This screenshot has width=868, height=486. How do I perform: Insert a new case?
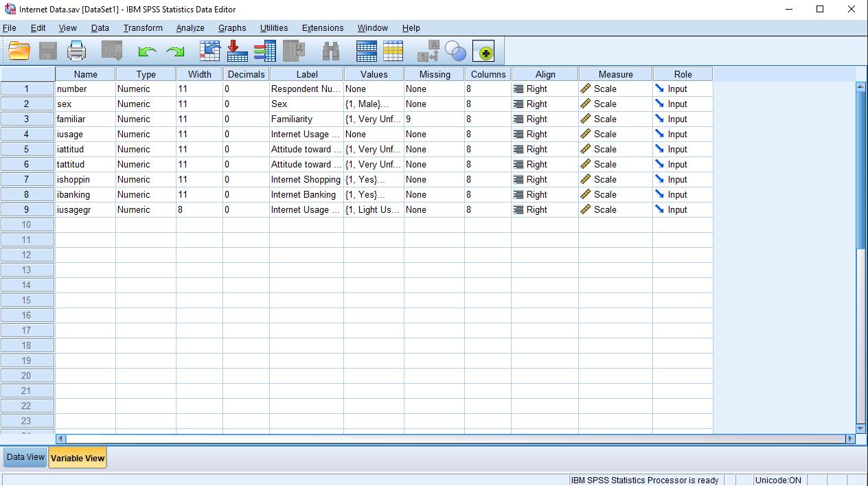[366, 50]
